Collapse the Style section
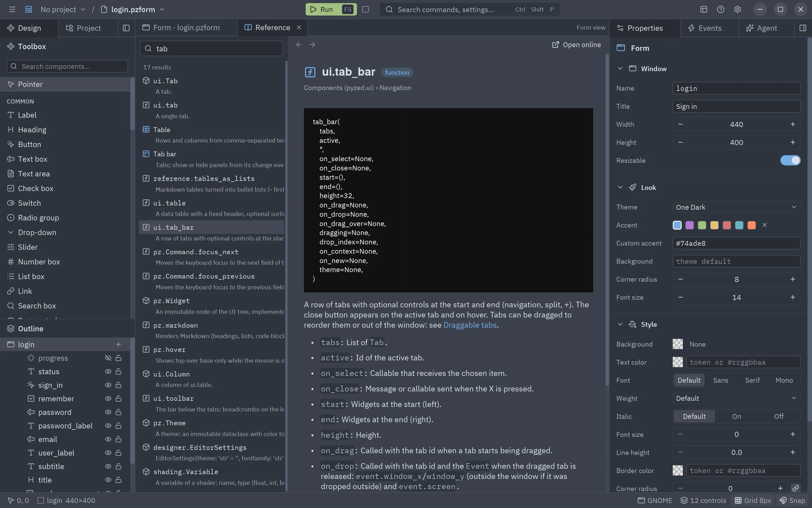The image size is (812, 508). click(620, 324)
